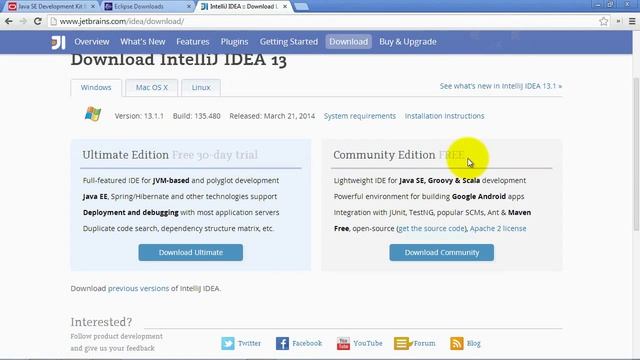
Task: Open Buy & Upgrade nav item
Action: [408, 42]
